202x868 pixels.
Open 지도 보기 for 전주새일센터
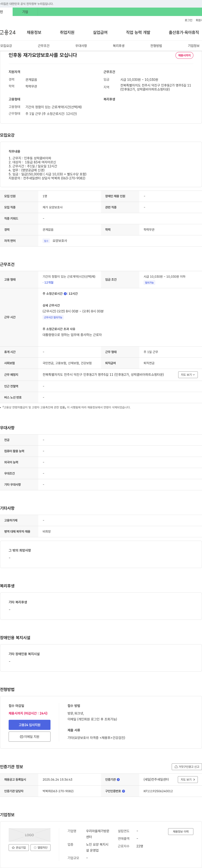pos(188,780)
